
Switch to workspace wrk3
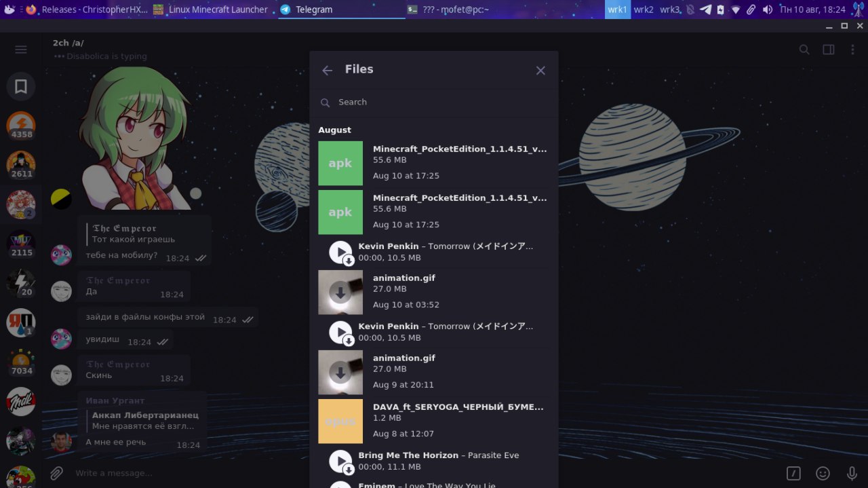tap(669, 10)
